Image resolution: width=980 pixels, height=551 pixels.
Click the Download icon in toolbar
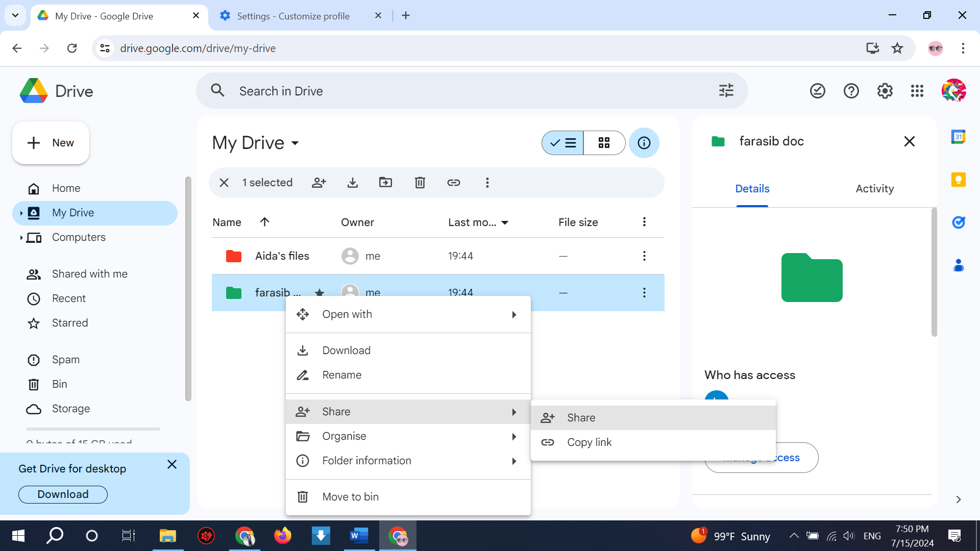click(x=353, y=182)
